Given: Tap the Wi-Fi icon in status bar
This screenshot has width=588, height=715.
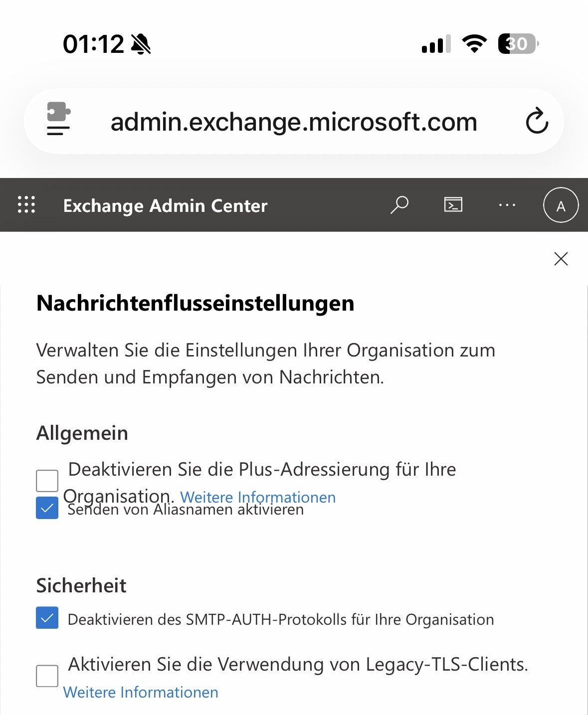Looking at the screenshot, I should coord(474,44).
